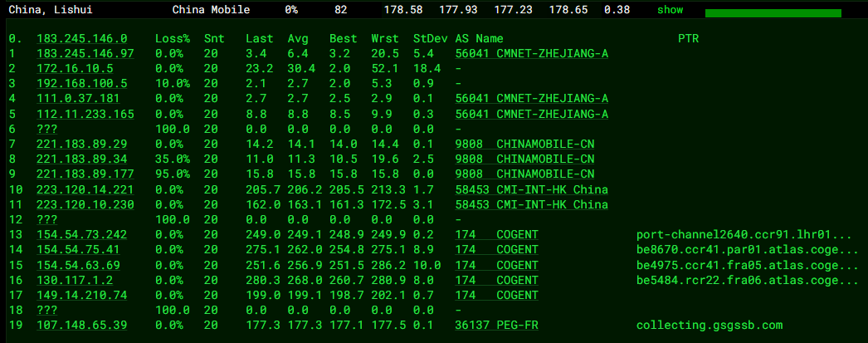This screenshot has width=868, height=343.
Task: Open hop 13 IP 154.54.73.242
Action: point(82,235)
